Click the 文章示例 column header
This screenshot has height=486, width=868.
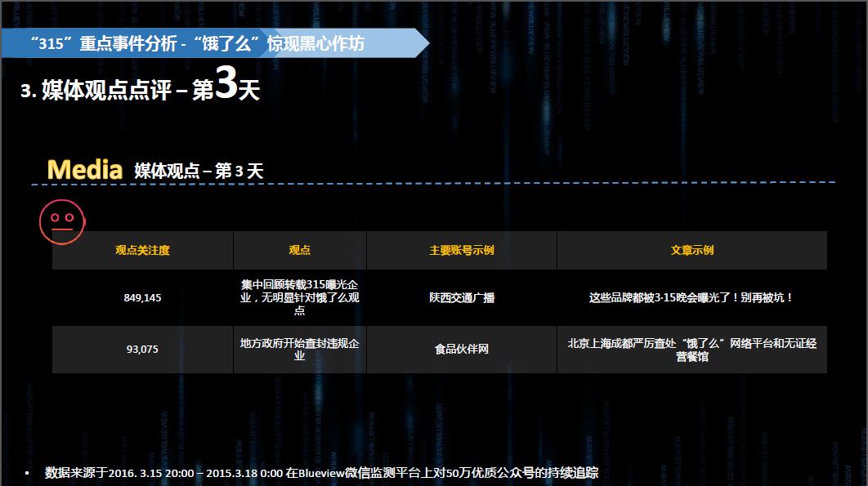(692, 250)
